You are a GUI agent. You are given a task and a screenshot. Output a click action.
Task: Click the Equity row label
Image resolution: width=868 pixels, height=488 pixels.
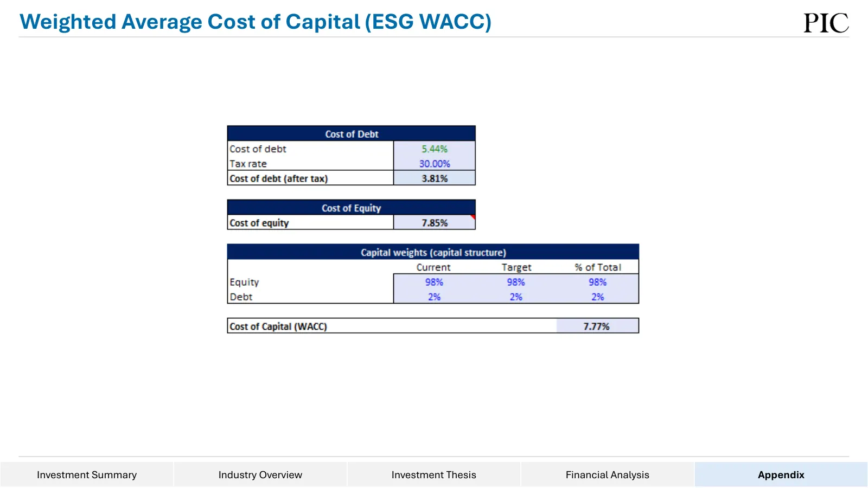click(244, 282)
